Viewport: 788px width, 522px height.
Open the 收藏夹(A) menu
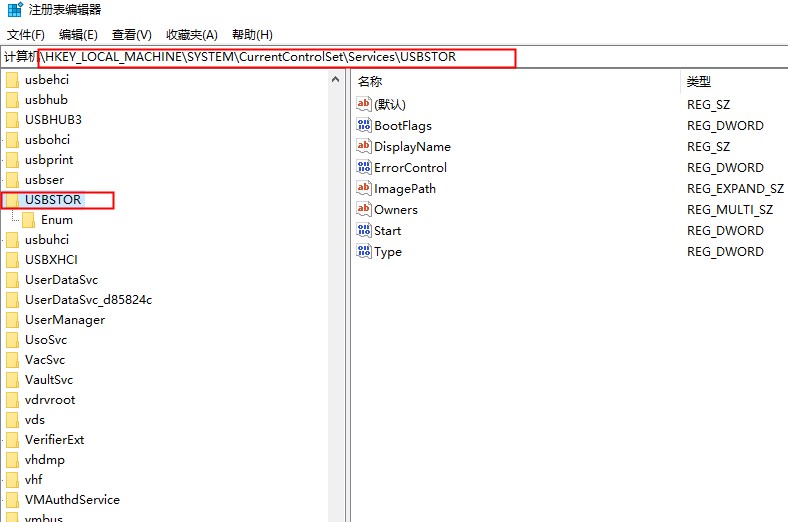[x=192, y=35]
